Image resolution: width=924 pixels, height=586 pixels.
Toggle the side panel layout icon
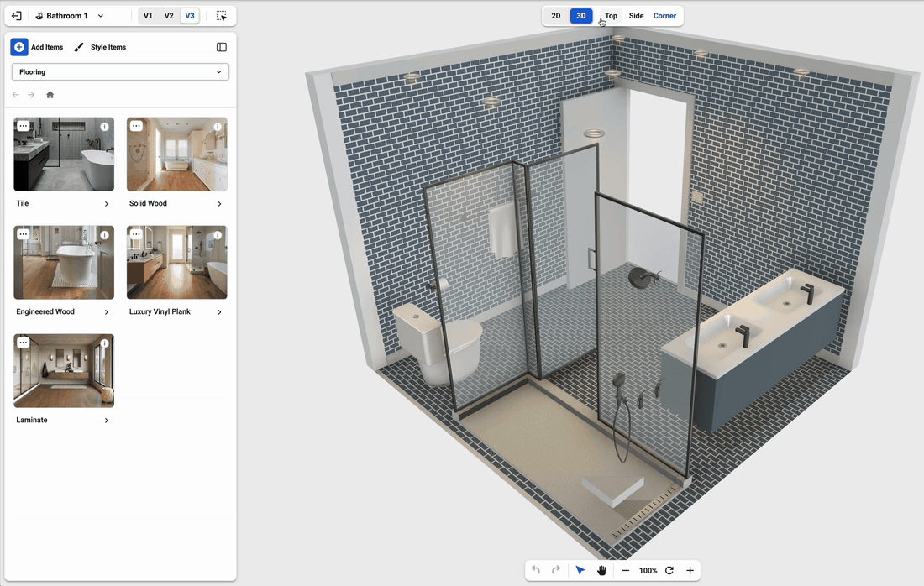click(222, 47)
